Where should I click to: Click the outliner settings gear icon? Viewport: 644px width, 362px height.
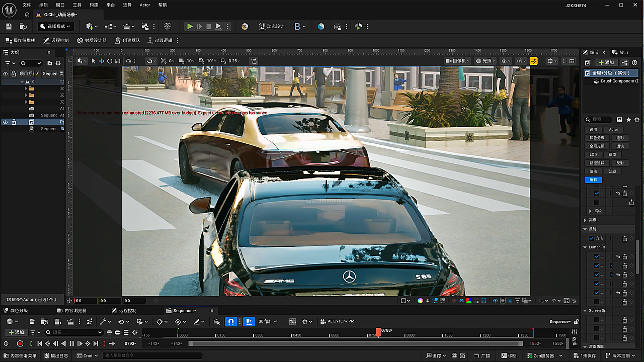pos(58,63)
